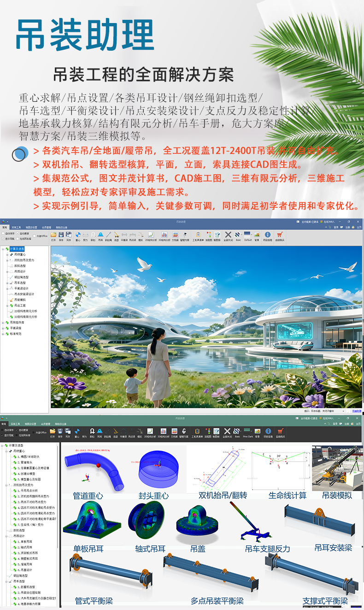Click the 登录 link in the upper window
This screenshot has width=364, height=610.
(x=336, y=227)
